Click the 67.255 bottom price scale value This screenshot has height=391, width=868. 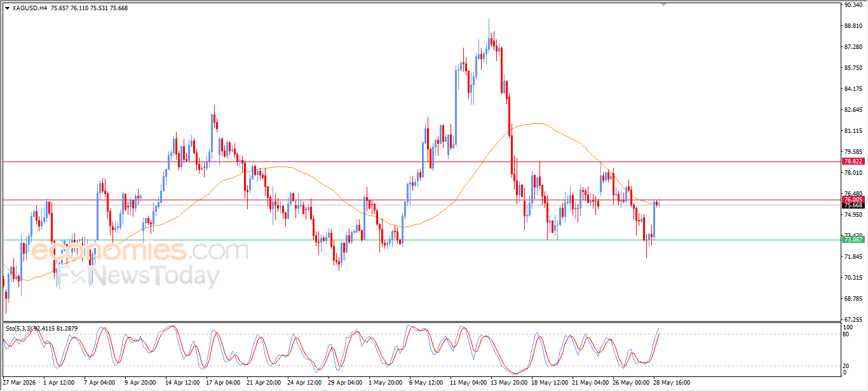tap(853, 320)
